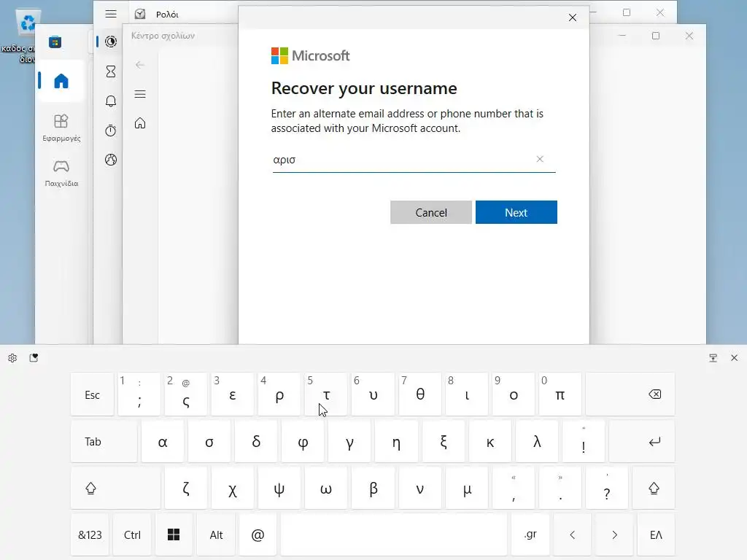This screenshot has width=747, height=560.
Task: Select focus sessions icon in Clock sidebar
Action: pos(111,42)
